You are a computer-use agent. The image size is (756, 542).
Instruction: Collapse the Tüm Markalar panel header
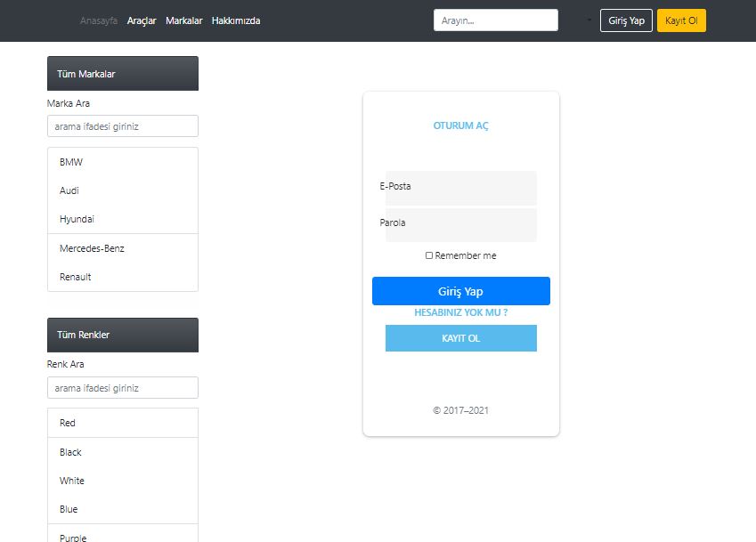coord(122,73)
